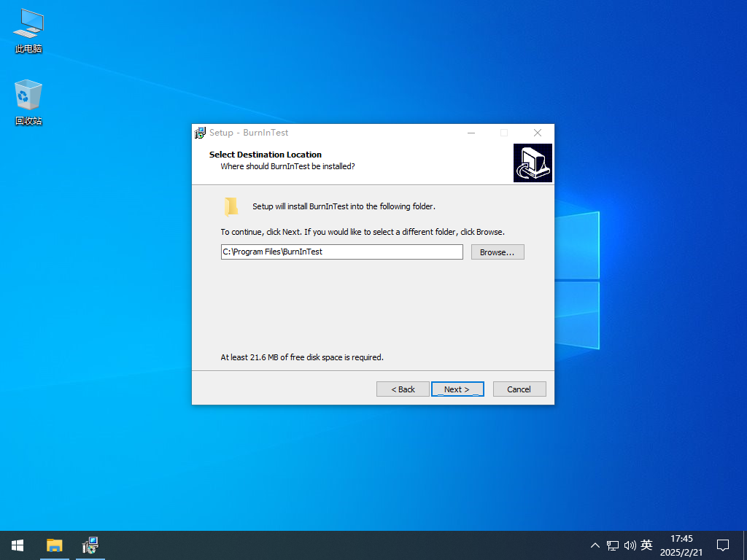This screenshot has height=560, width=747.
Task: Switch input language via 英 indicator
Action: (646, 545)
